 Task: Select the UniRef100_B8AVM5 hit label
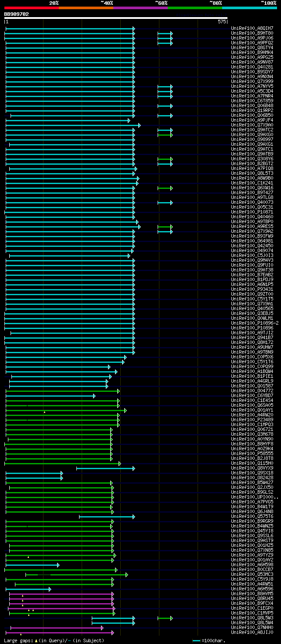click(252, 593)
